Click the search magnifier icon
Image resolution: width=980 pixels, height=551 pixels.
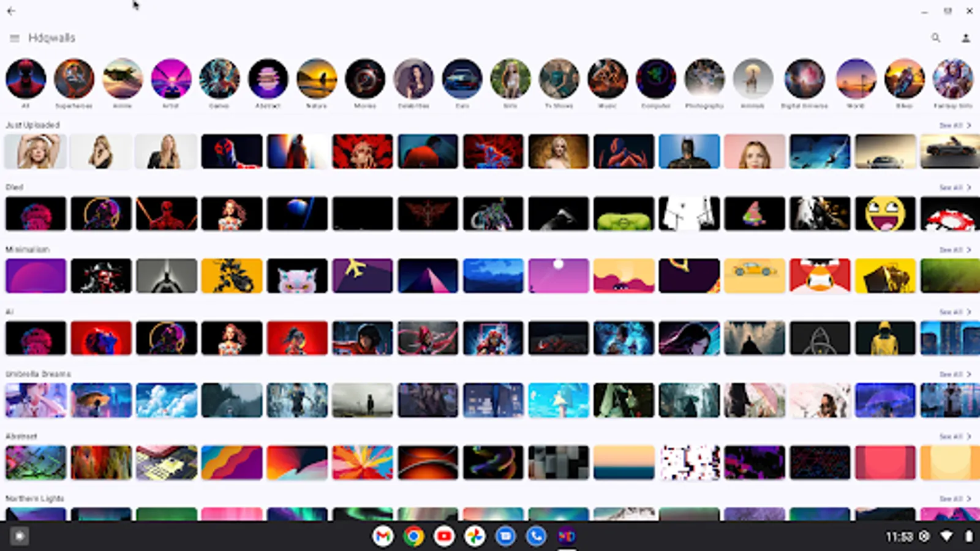(936, 38)
